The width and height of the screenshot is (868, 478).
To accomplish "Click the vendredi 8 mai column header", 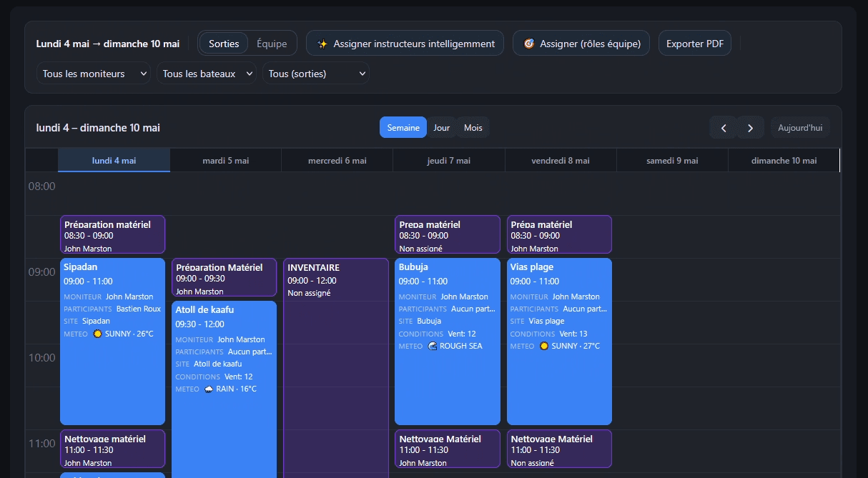I will [561, 161].
